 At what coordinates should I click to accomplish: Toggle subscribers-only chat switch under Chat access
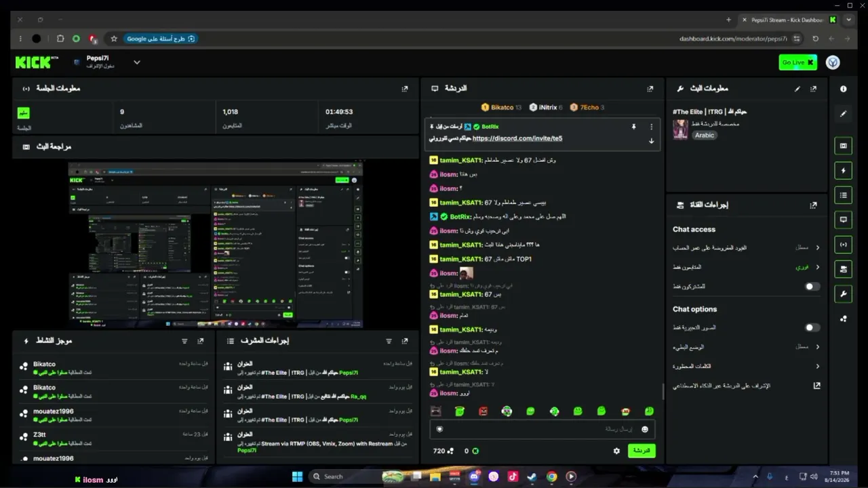(811, 287)
